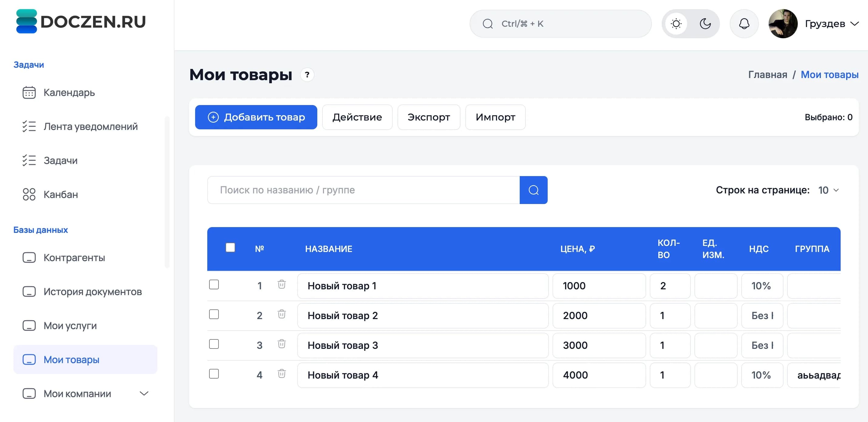Open Лента уведомлений menu item
This screenshot has width=868, height=422.
[x=85, y=127]
